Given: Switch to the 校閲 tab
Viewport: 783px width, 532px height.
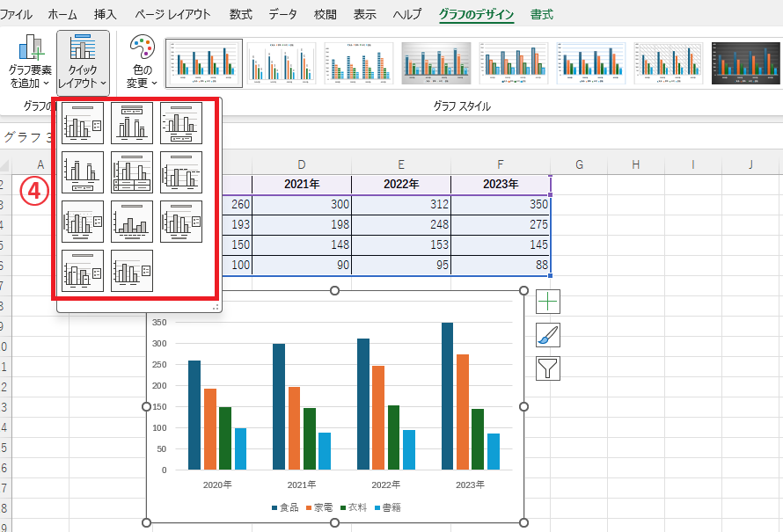Looking at the screenshot, I should (x=326, y=14).
